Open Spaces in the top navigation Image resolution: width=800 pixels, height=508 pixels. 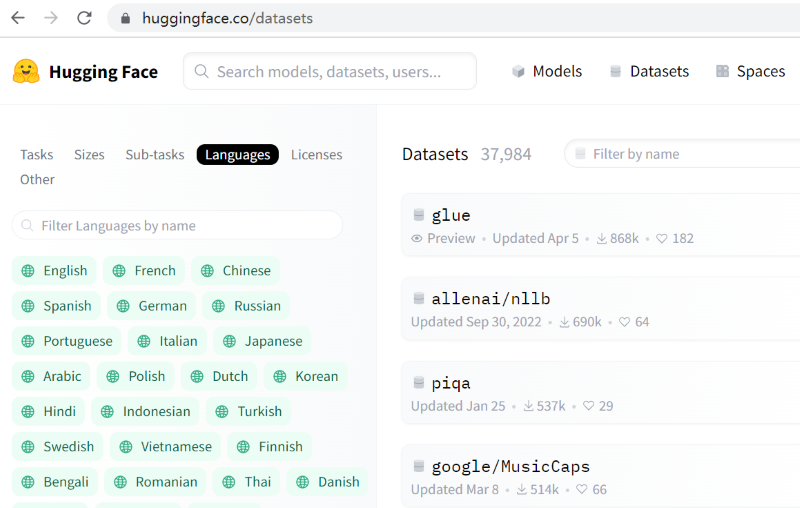[x=750, y=71]
